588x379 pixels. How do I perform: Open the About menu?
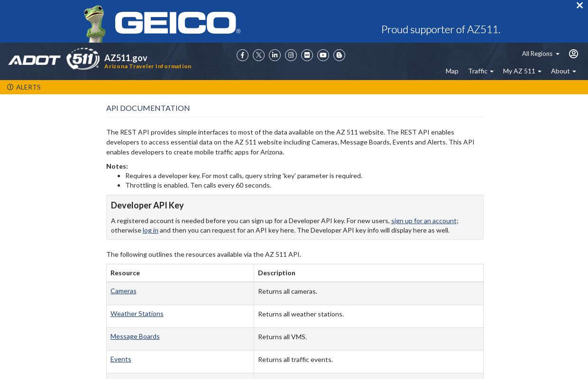point(563,71)
